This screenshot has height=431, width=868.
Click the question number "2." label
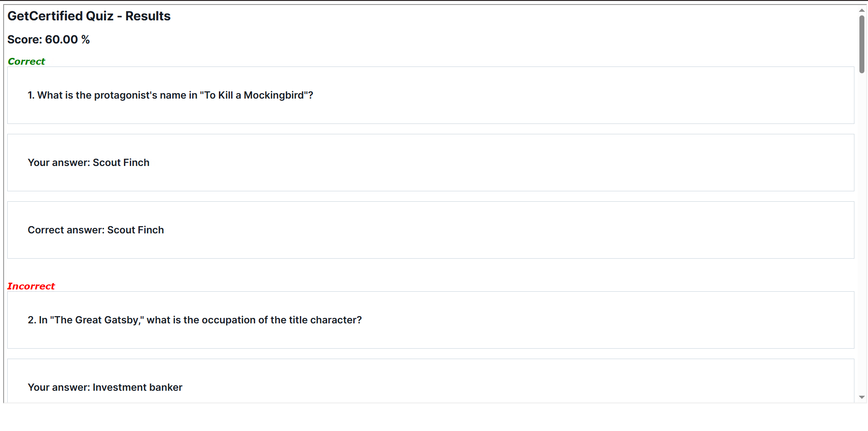(32, 320)
